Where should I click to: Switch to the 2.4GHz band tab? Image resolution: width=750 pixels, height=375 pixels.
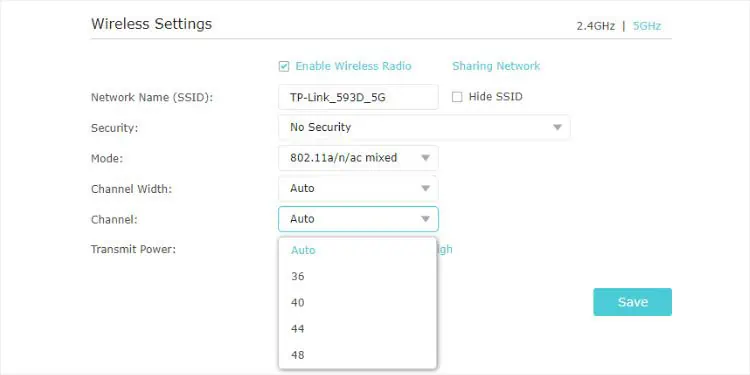tap(596, 26)
